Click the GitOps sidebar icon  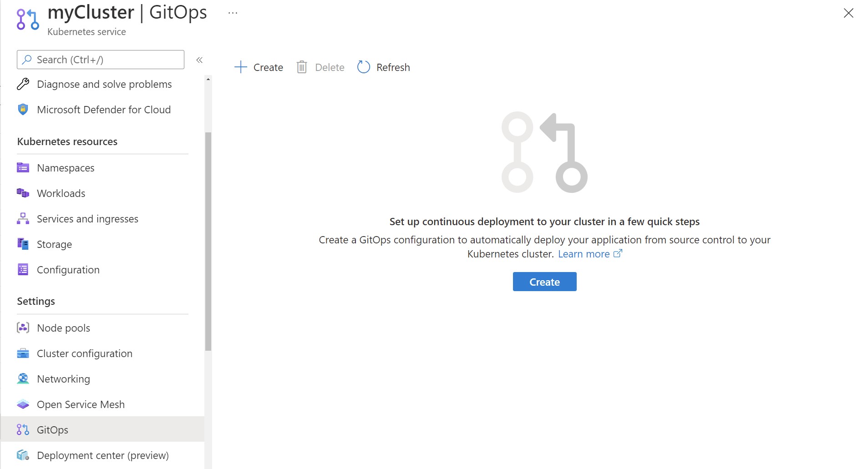coord(23,430)
